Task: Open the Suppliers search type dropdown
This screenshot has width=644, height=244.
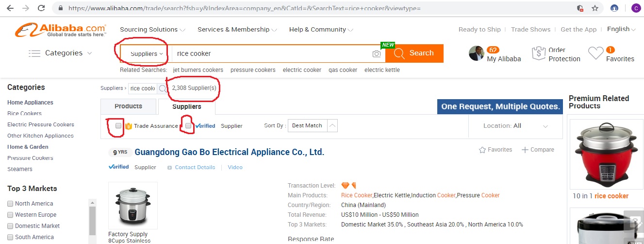Action: click(x=147, y=53)
